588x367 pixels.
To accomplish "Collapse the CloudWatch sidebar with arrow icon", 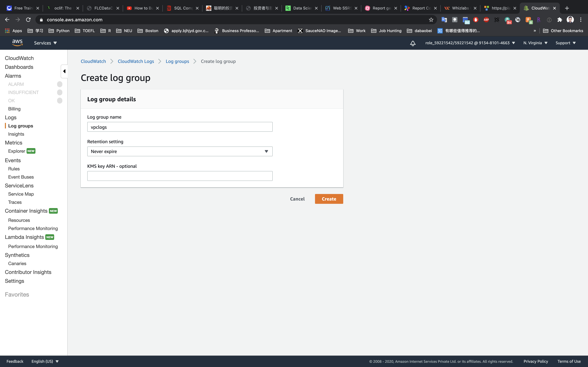I will (x=64, y=71).
